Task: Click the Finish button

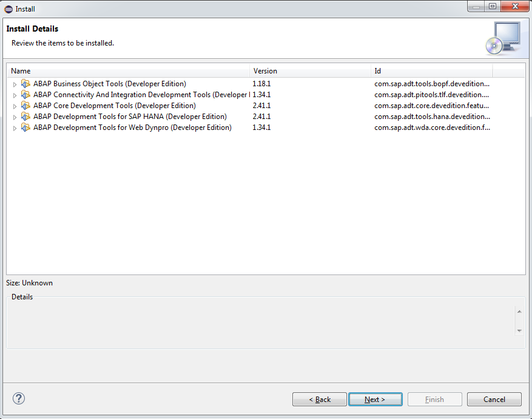Action: (434, 400)
